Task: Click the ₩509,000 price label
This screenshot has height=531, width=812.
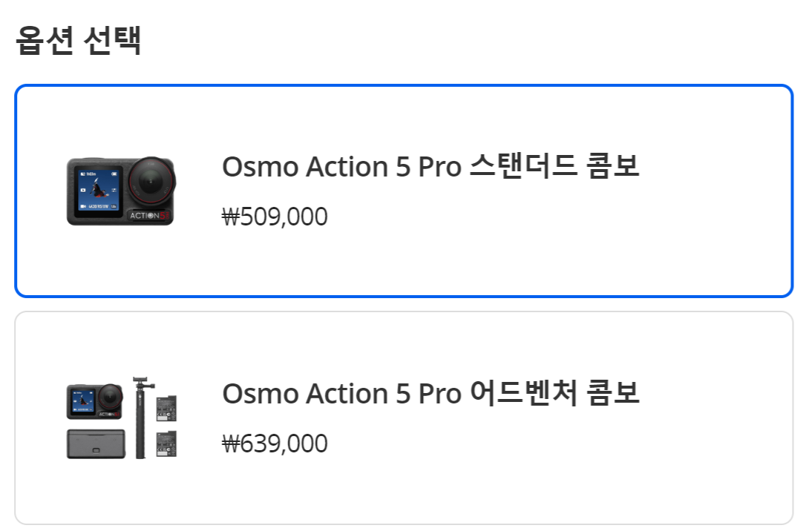Action: (275, 217)
